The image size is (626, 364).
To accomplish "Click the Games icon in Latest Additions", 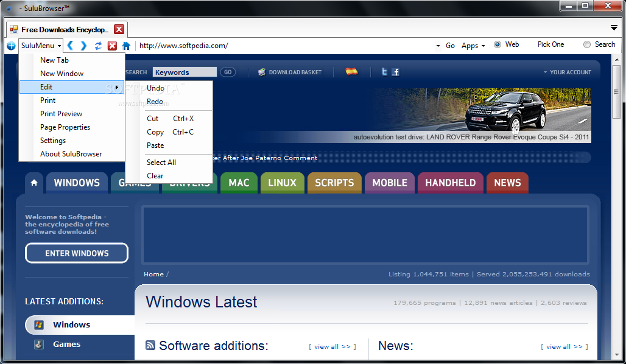I will (39, 344).
